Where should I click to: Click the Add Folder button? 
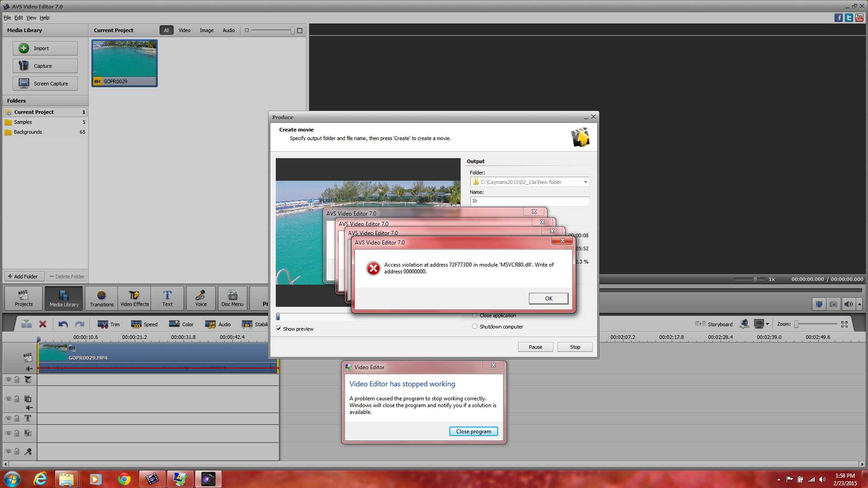click(x=24, y=276)
